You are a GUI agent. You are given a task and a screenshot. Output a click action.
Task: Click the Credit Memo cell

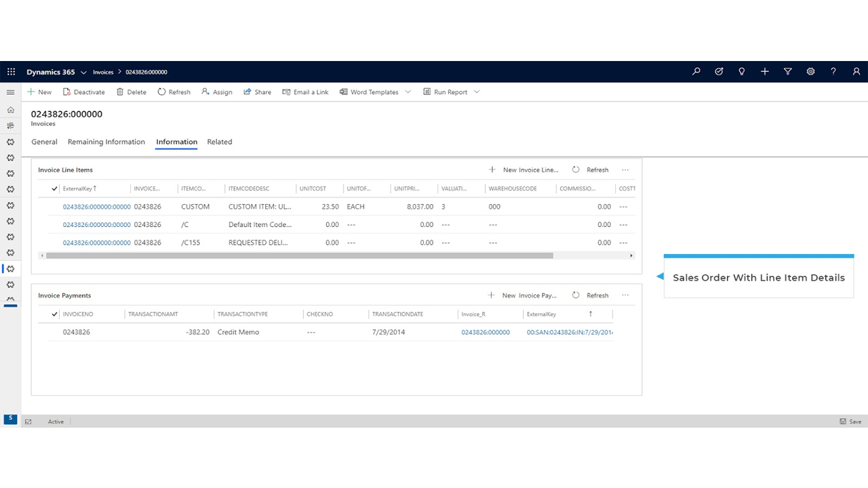[238, 333]
